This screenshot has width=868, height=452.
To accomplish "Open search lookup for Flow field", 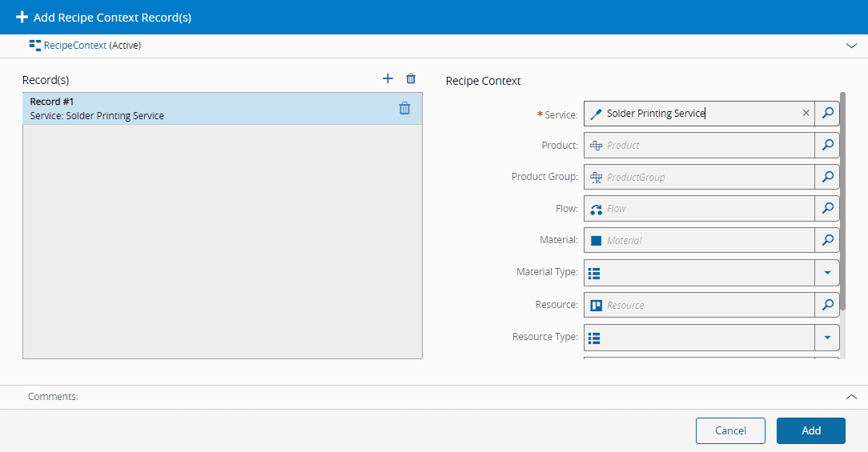I will point(827,209).
